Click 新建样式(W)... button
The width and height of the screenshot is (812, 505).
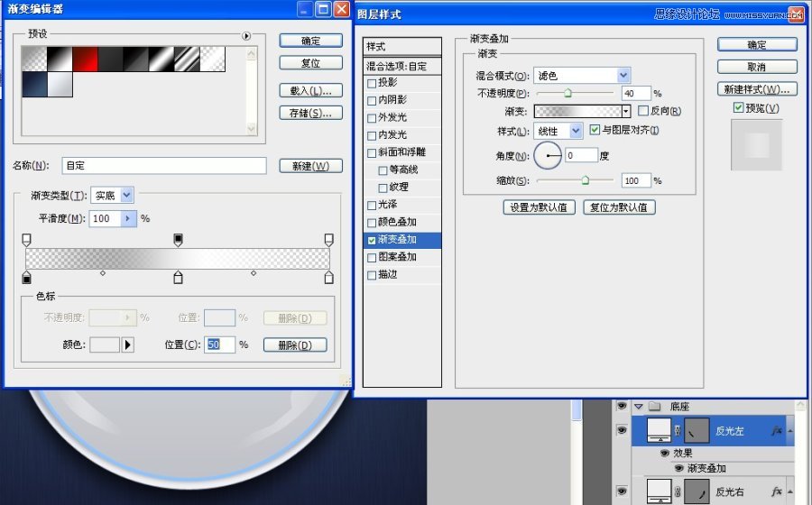click(x=757, y=89)
